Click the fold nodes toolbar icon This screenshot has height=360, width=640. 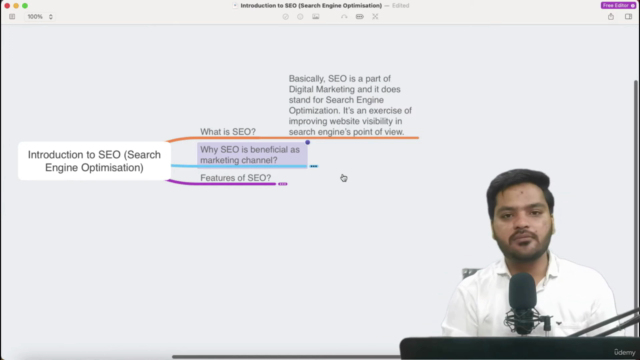[x=360, y=17]
